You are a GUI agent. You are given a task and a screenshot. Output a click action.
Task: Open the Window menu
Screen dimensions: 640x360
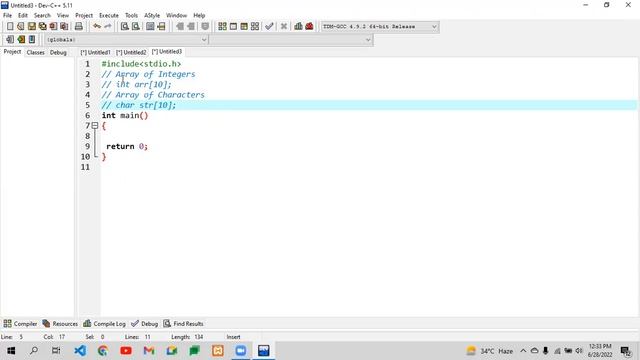point(176,16)
